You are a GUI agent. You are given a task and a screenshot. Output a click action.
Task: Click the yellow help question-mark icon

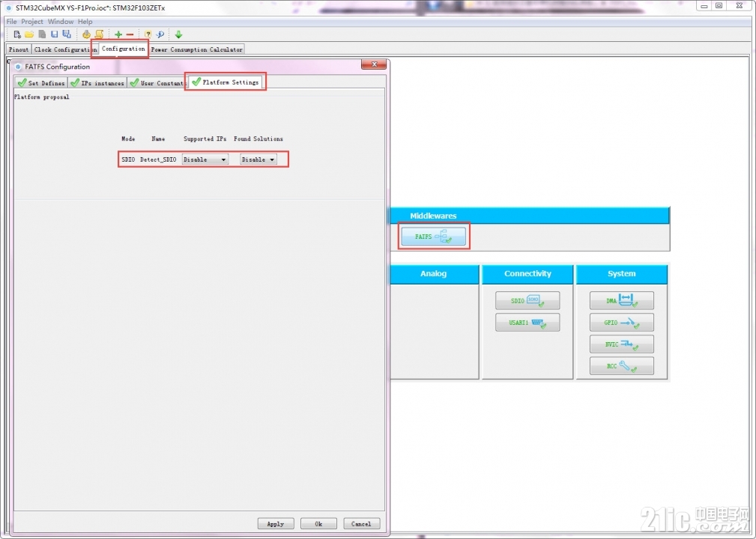tap(148, 34)
